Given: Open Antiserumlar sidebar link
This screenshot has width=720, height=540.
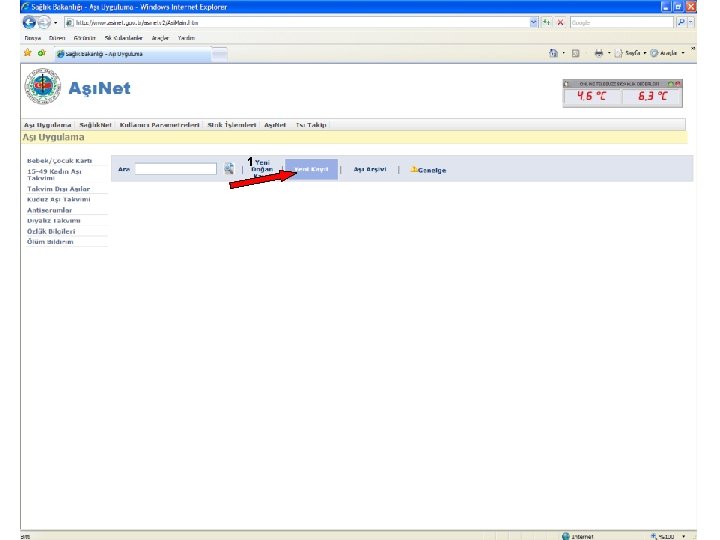Looking at the screenshot, I should click(49, 210).
